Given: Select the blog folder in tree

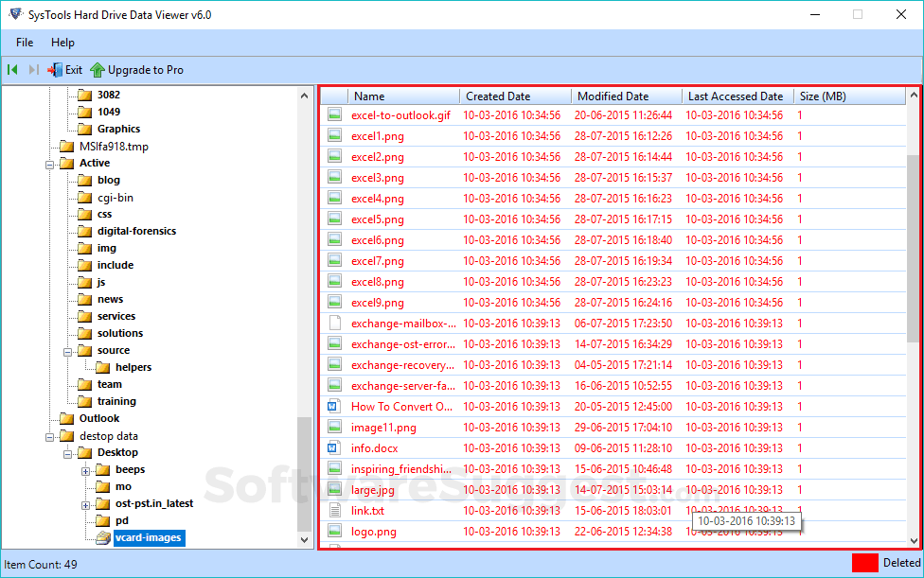Looking at the screenshot, I should coord(109,180).
